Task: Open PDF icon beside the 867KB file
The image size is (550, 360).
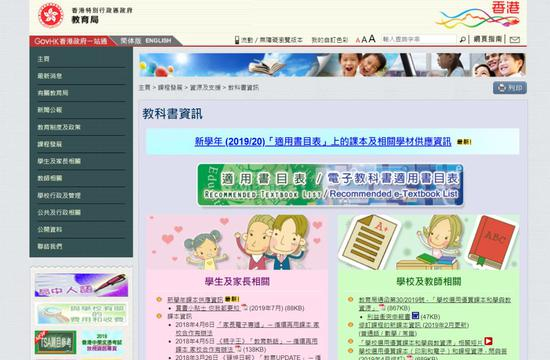Action: (x=382, y=307)
